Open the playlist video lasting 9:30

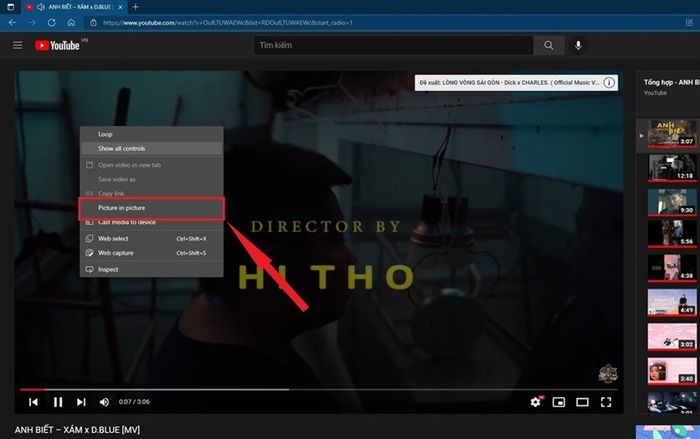coord(672,202)
